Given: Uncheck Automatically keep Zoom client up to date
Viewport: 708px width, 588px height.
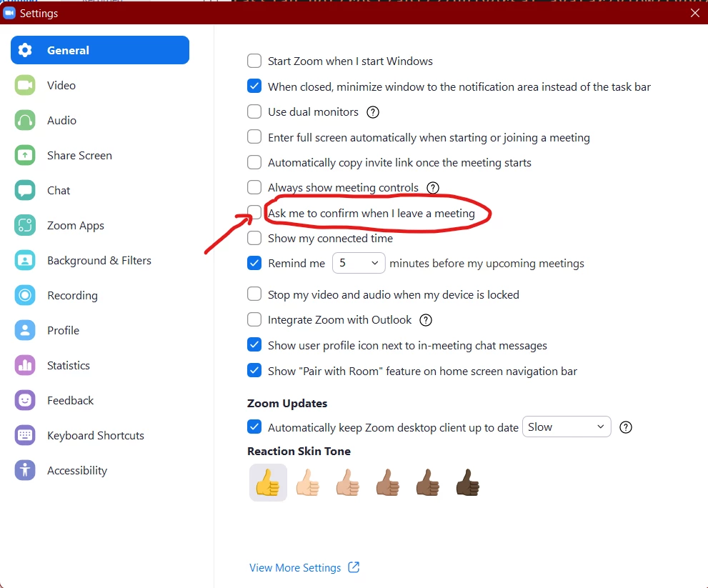Looking at the screenshot, I should point(254,427).
